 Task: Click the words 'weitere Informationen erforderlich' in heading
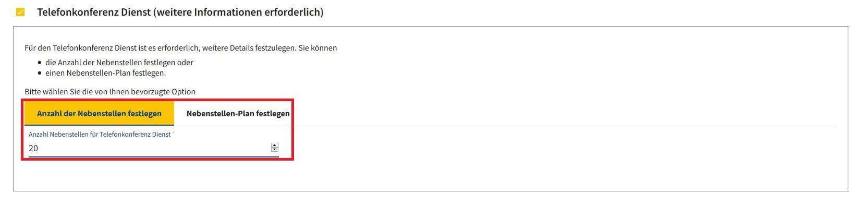tap(238, 12)
